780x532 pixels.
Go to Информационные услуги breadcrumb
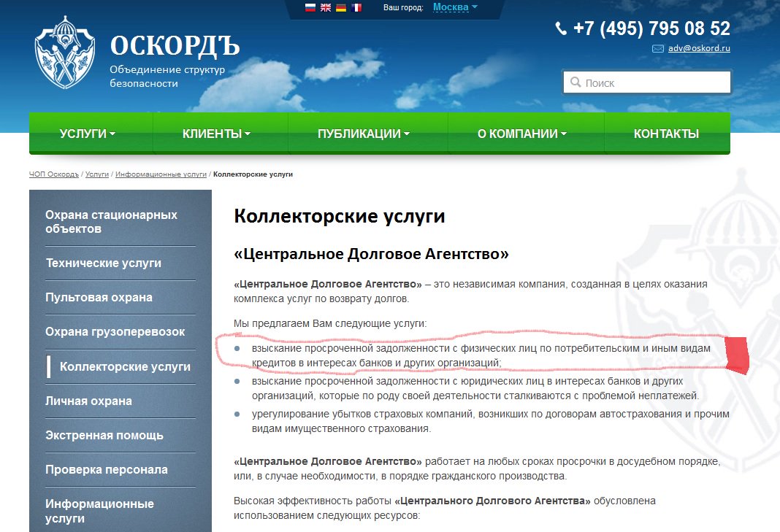click(x=161, y=174)
